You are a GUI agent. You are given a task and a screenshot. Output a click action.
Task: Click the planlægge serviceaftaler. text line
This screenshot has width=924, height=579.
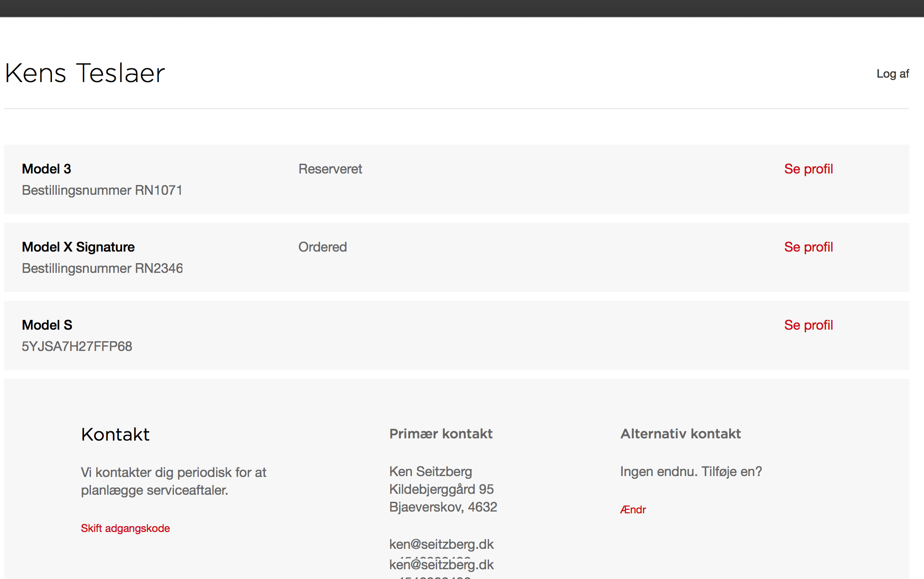click(x=154, y=490)
